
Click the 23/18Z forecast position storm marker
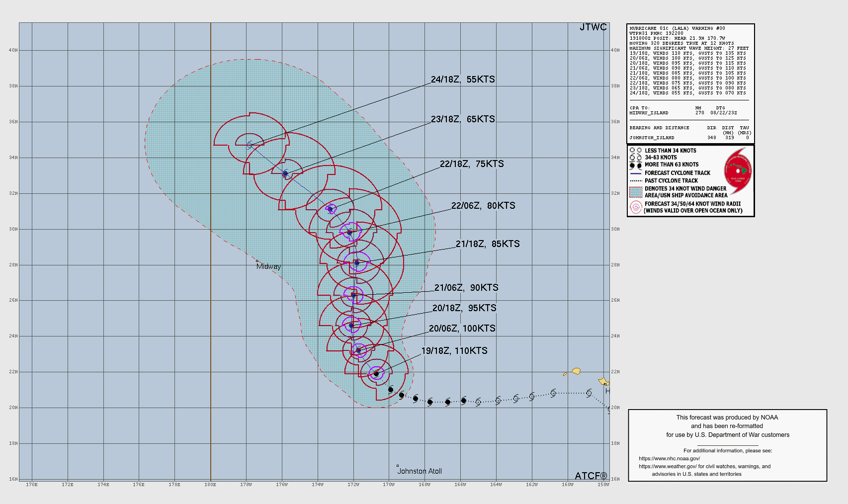pyautogui.click(x=285, y=174)
